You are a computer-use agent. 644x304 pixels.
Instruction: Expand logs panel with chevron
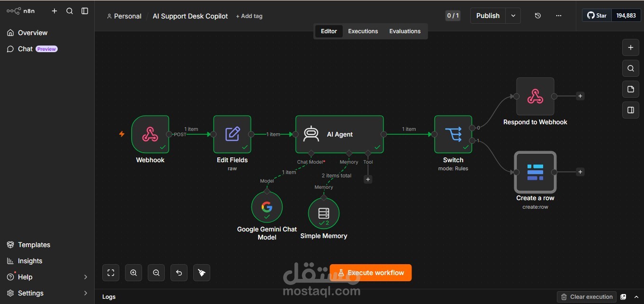(x=636, y=297)
